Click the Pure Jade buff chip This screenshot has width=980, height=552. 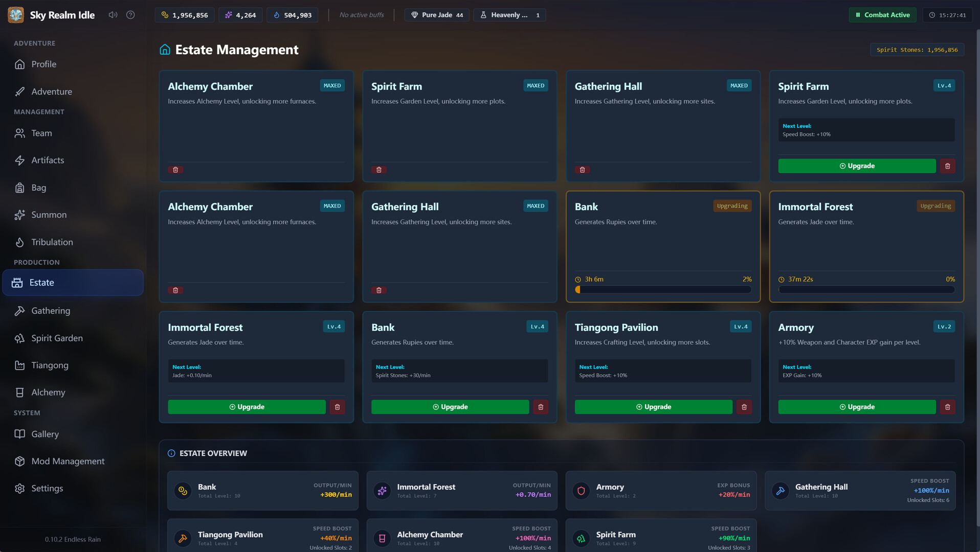tap(436, 15)
